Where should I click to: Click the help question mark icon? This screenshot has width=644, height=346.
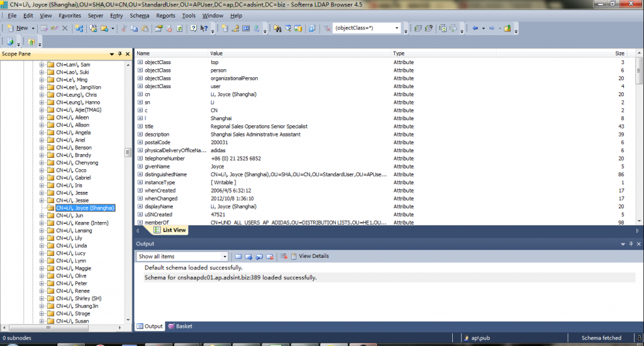(194, 28)
